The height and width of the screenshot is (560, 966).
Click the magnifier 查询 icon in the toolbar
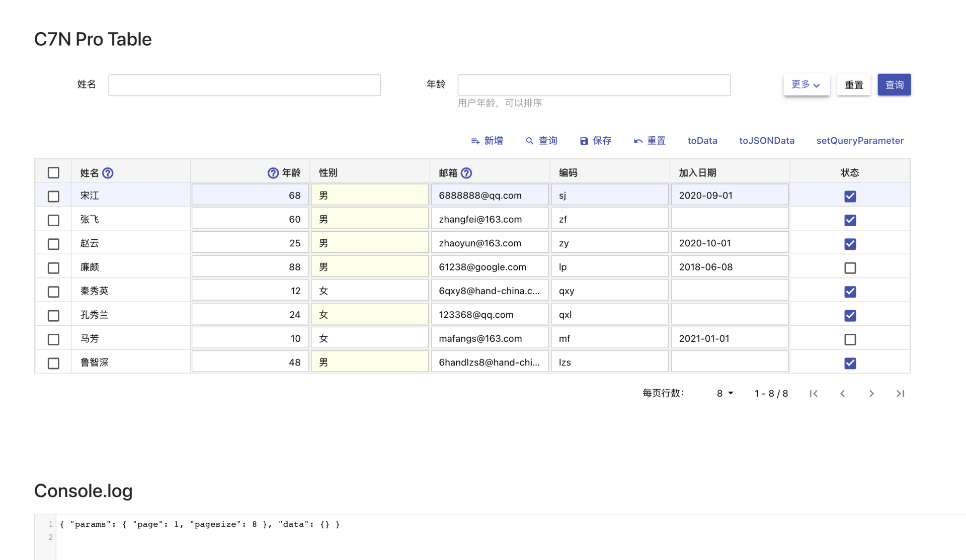tap(529, 141)
